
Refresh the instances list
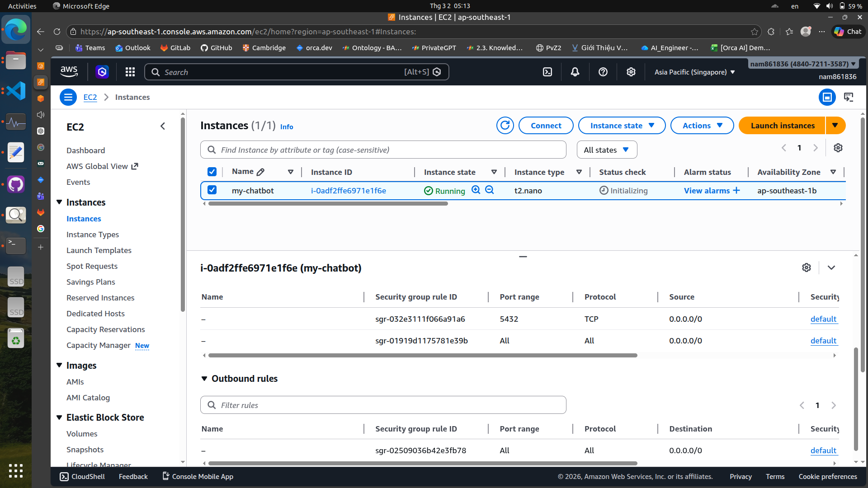[505, 125]
